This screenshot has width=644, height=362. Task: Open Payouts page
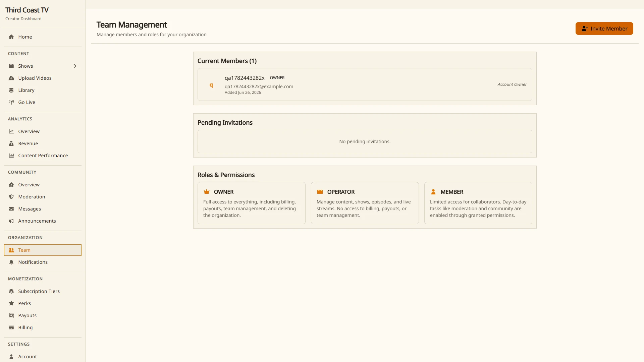pyautogui.click(x=43, y=315)
